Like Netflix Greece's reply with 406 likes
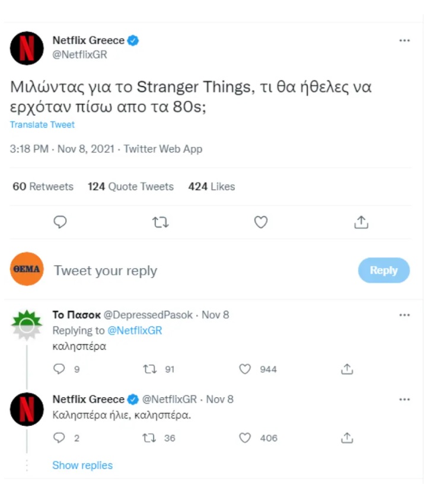This screenshot has height=504, width=424. click(x=246, y=438)
